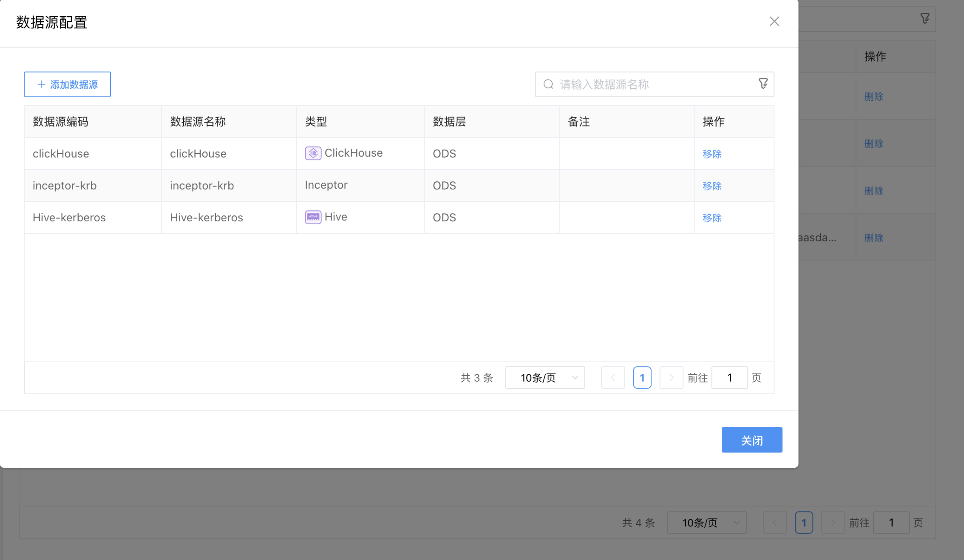Click 移除 on the Hive-kerberos row

tap(712, 218)
